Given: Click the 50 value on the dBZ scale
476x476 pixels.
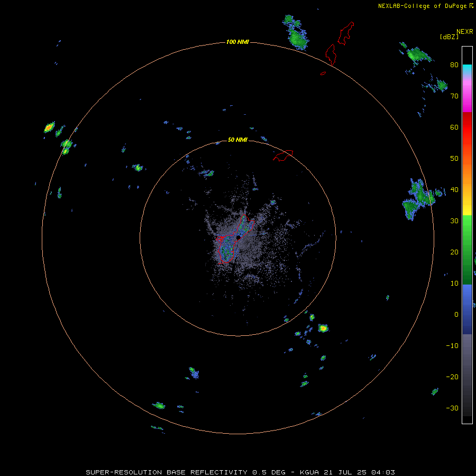Looking at the screenshot, I should pyautogui.click(x=454, y=159).
